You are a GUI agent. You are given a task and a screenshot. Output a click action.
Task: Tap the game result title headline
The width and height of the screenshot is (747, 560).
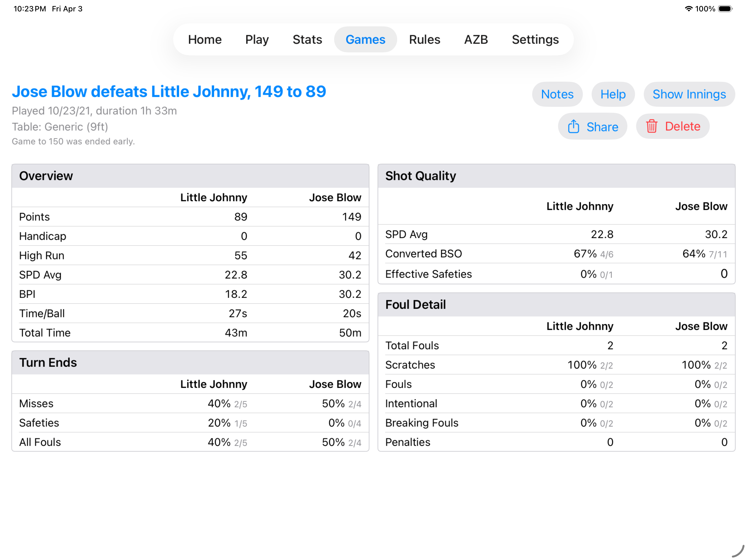169,91
